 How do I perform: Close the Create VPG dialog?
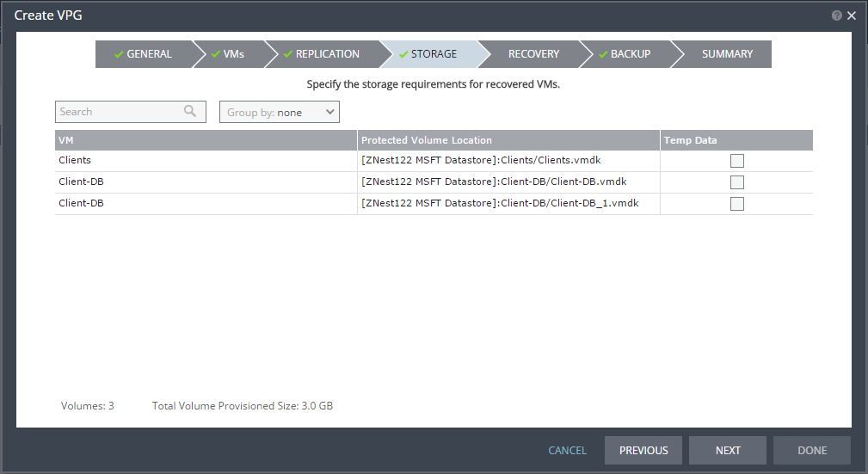(852, 15)
